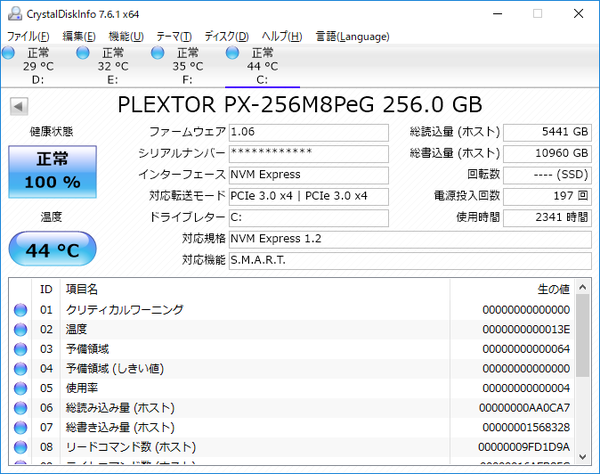Image resolution: width=600 pixels, height=474 pixels.
Task: Click the blue status orb for drive D:
Action: [8, 52]
